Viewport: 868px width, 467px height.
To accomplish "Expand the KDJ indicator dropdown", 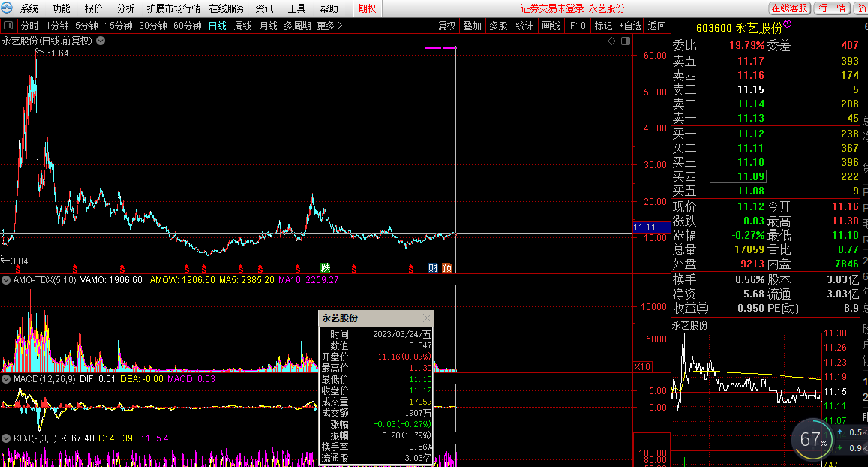I will pyautogui.click(x=7, y=438).
